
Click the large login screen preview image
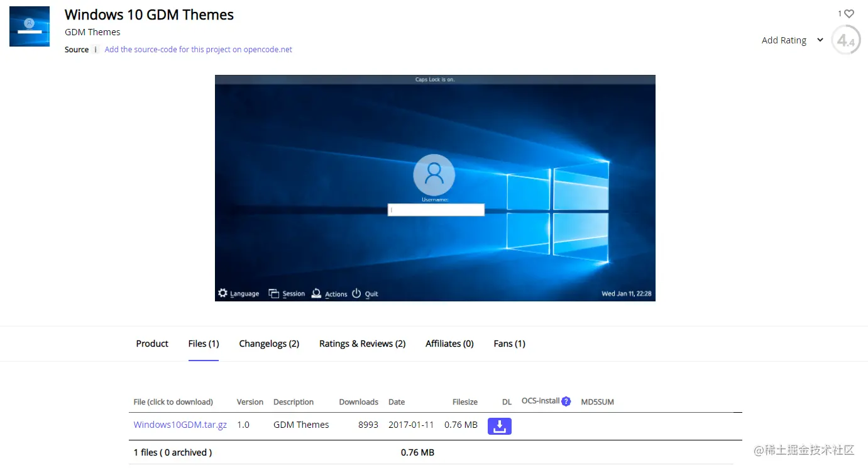point(435,188)
